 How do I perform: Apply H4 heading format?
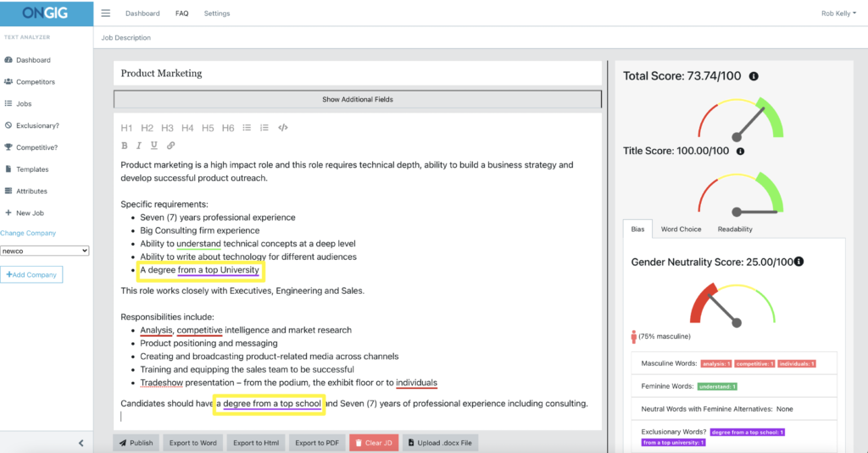(187, 128)
